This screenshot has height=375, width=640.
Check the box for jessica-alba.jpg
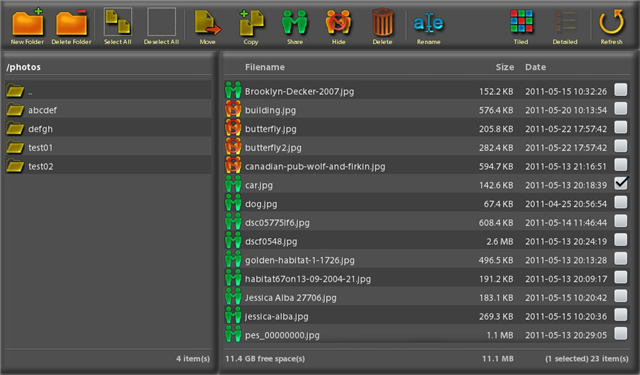click(621, 315)
